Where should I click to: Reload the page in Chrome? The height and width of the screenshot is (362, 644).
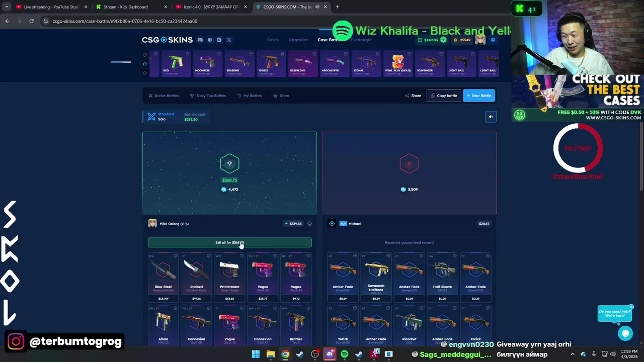pos(31,21)
